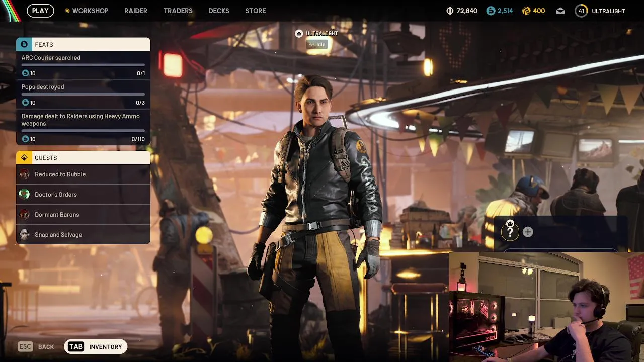Click the question mark party leader slot

[x=510, y=231]
